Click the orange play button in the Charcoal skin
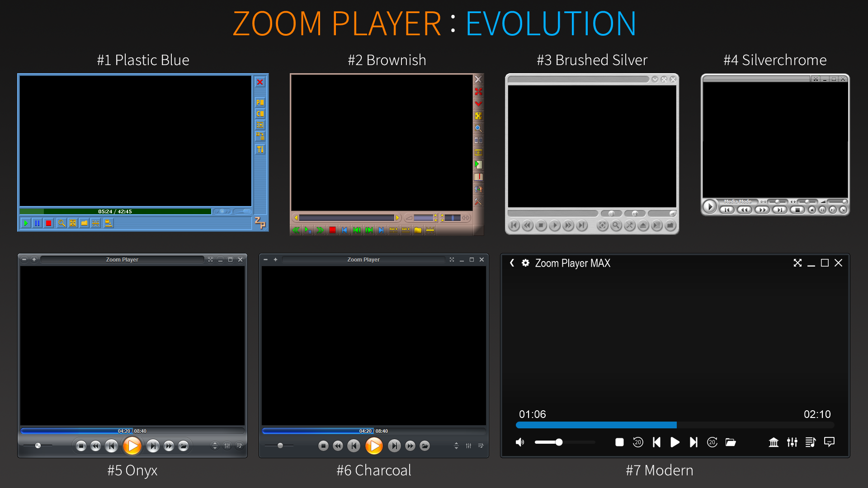 coord(374,446)
